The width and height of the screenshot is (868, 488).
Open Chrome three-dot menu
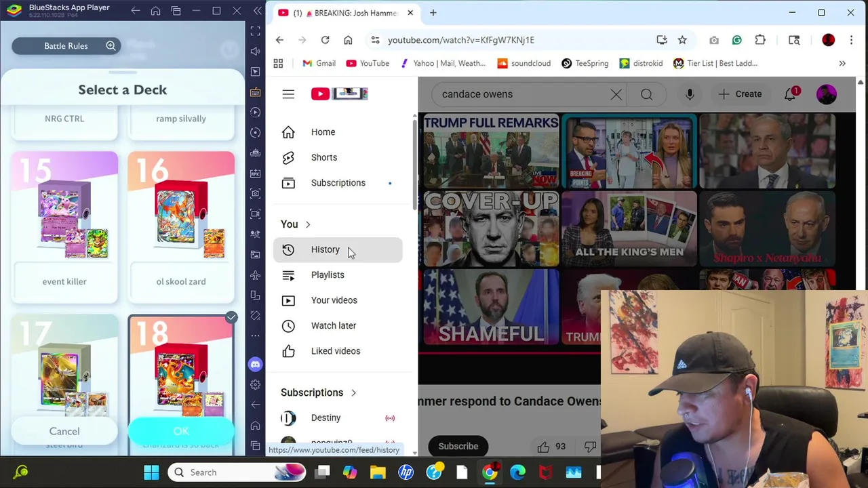click(850, 40)
